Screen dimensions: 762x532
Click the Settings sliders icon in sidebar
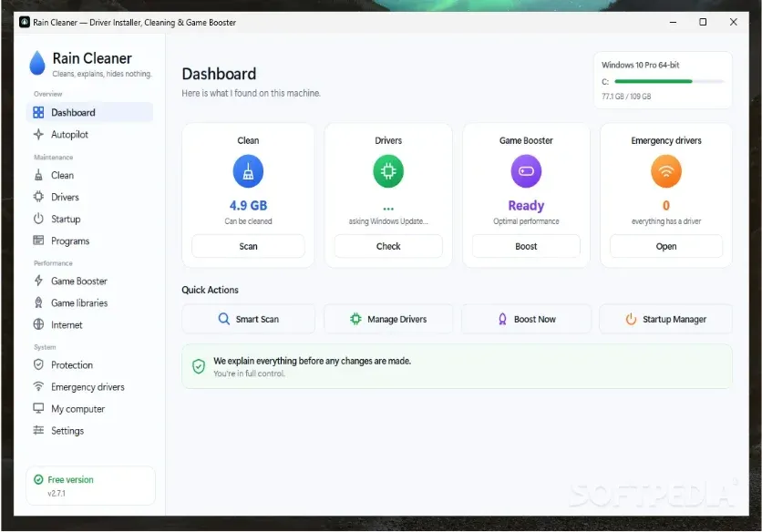tap(38, 430)
